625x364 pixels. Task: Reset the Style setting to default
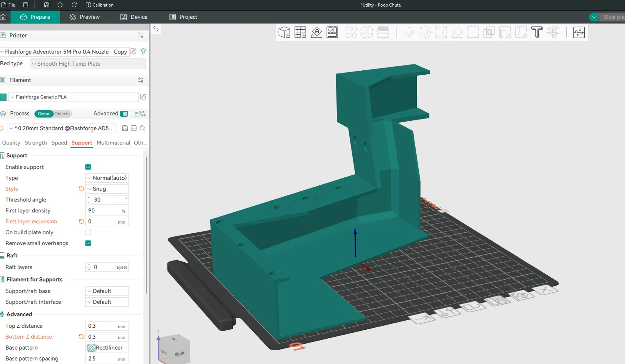click(81, 189)
